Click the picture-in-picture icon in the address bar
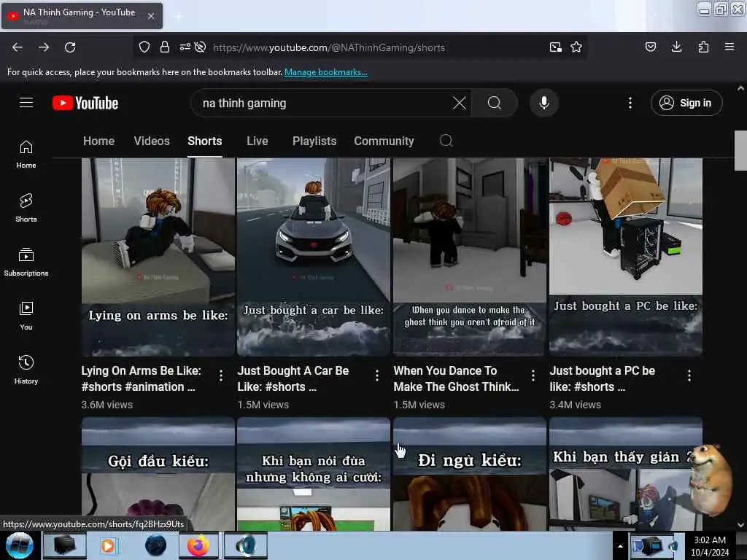 coord(555,47)
